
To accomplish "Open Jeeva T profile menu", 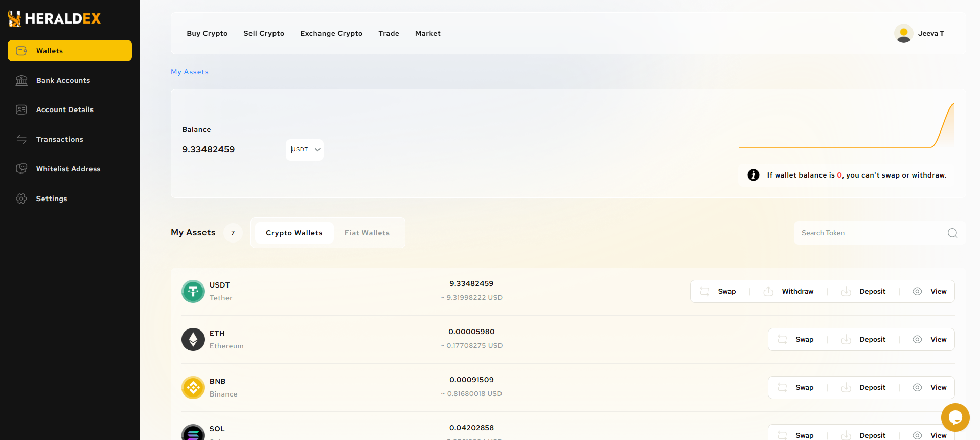I will pos(919,34).
